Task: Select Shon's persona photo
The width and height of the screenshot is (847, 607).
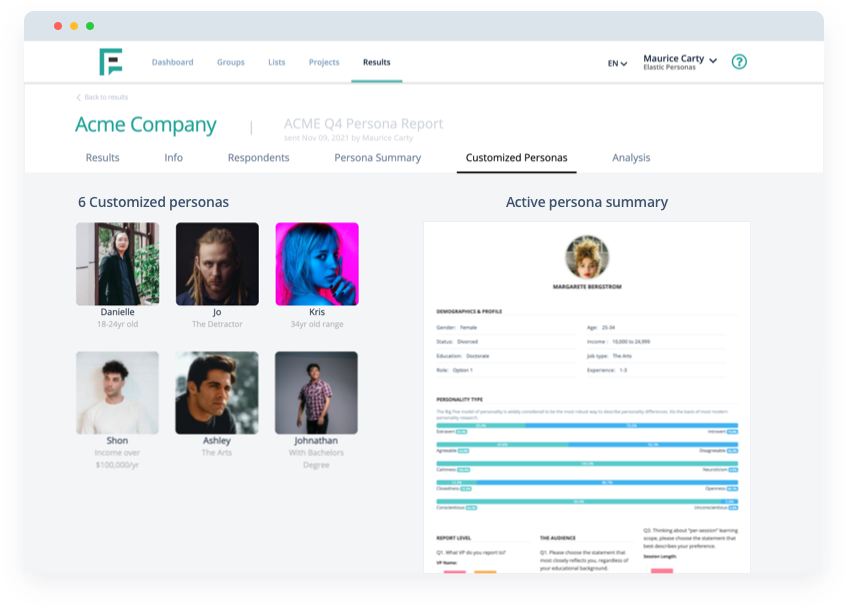Action: [117, 393]
